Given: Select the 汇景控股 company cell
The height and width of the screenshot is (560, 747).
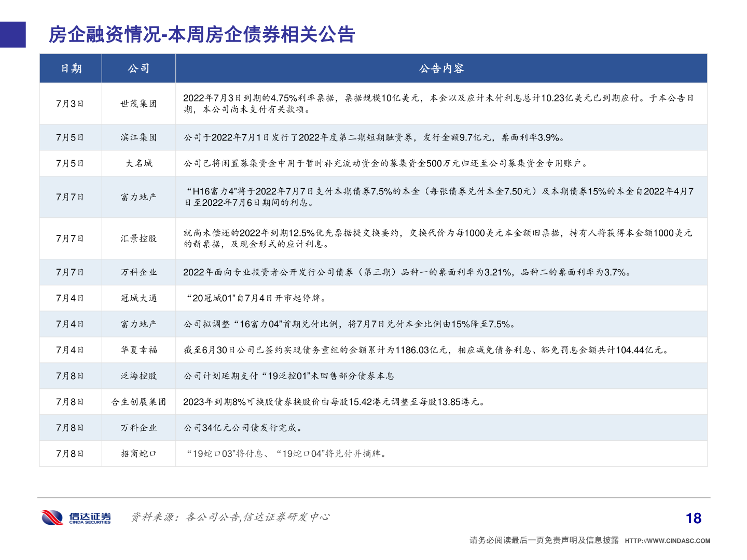Looking at the screenshot, I should [139, 239].
